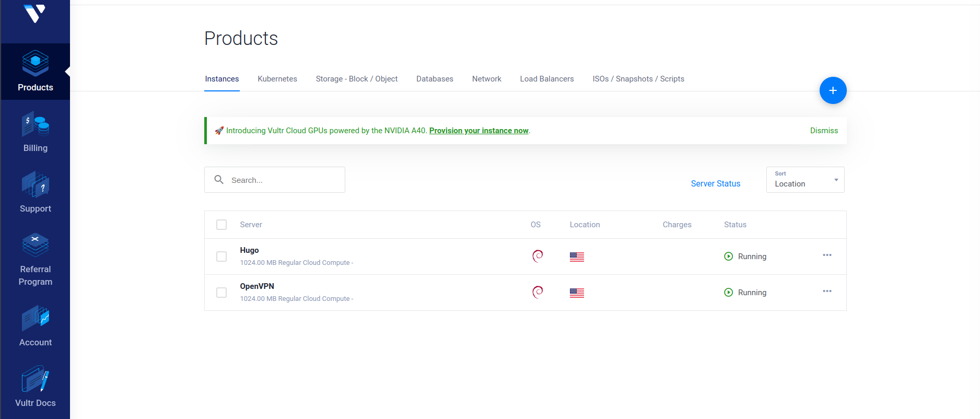Viewport: 980px width, 419px height.
Task: Check the Hugo server checkbox
Action: pyautogui.click(x=221, y=257)
